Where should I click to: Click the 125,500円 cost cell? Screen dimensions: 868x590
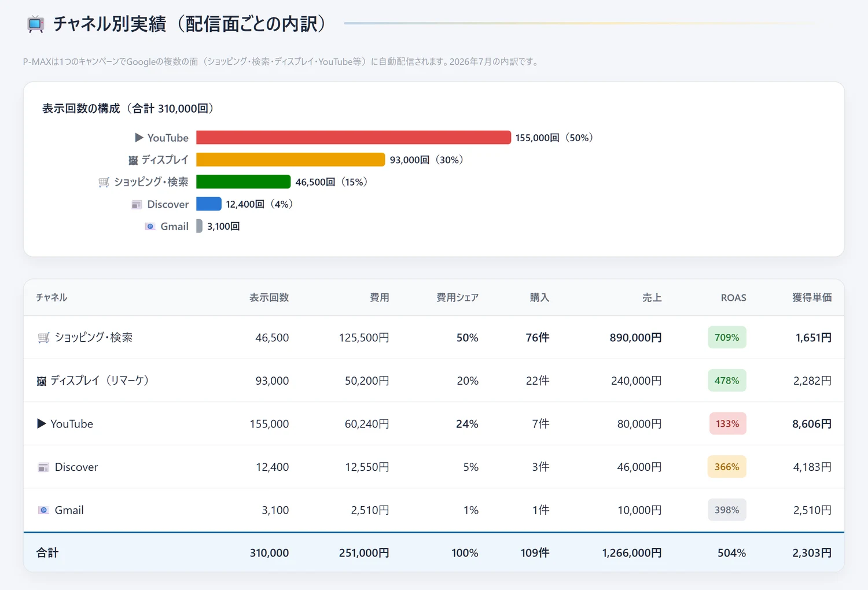(x=364, y=338)
